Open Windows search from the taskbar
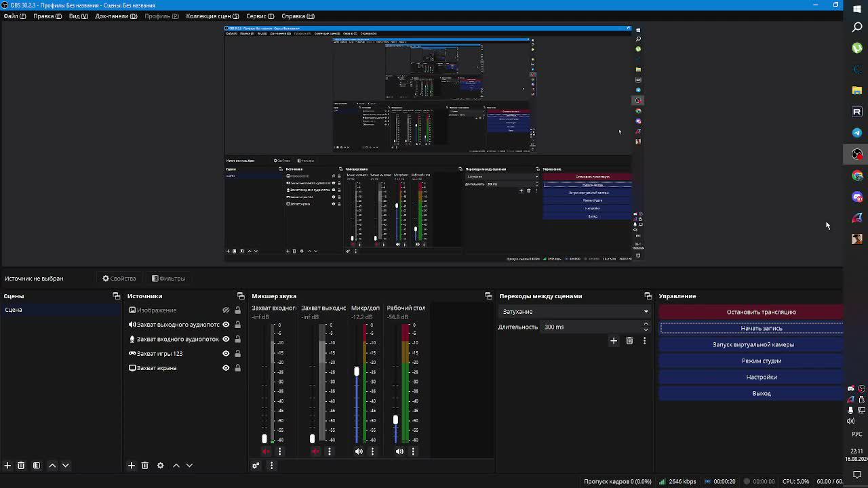This screenshot has height=488, width=868. click(x=857, y=27)
